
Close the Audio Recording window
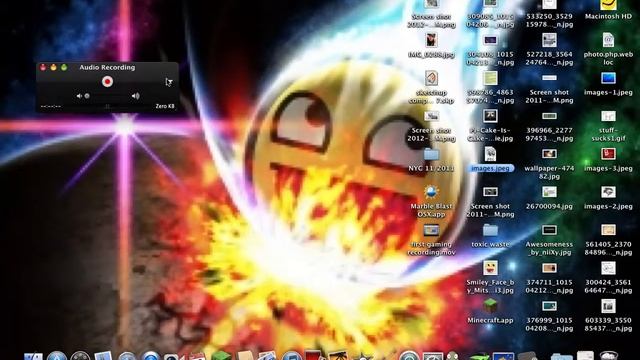click(x=43, y=67)
